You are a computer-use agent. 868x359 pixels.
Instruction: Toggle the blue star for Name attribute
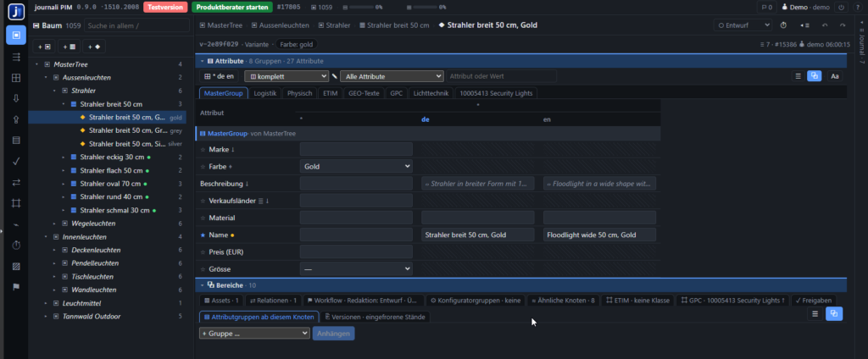[203, 235]
